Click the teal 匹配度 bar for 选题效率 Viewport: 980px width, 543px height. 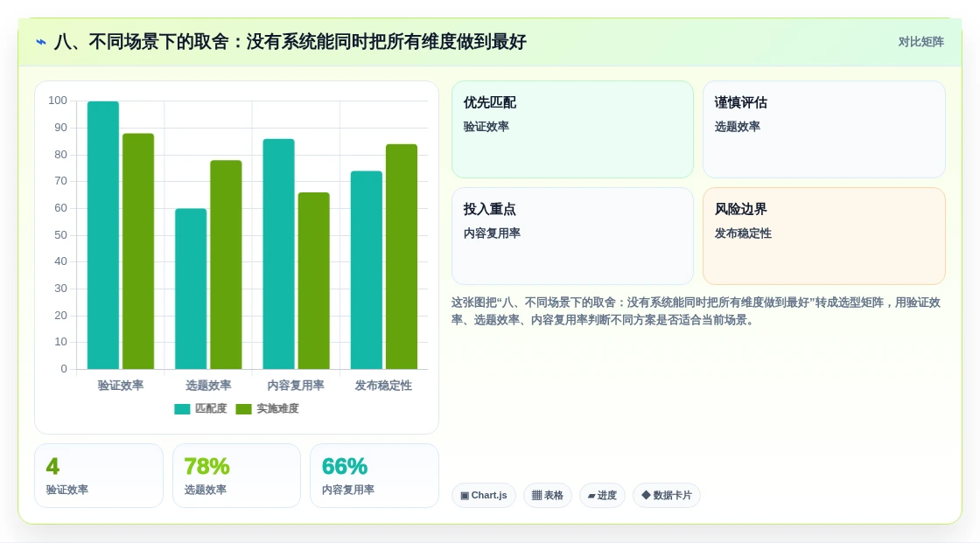[191, 289]
